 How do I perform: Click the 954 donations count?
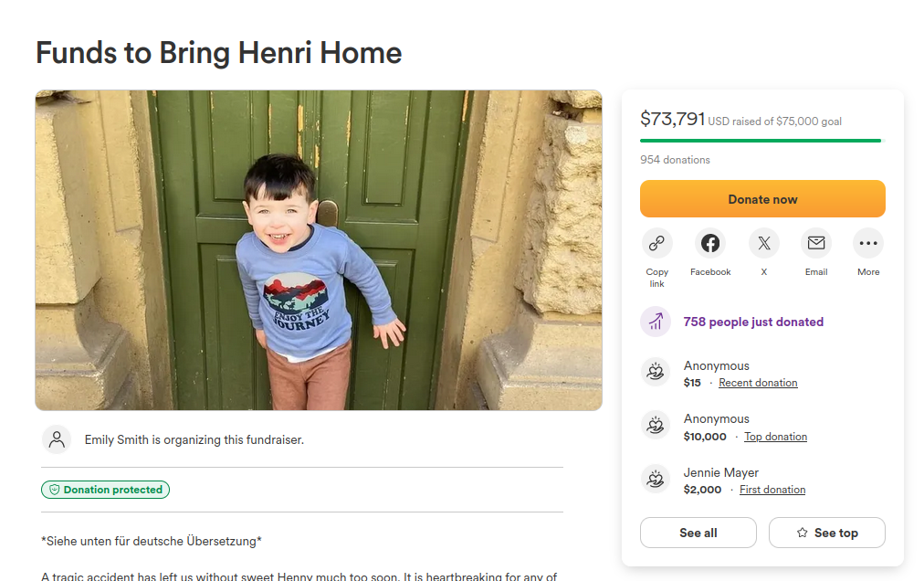tap(675, 160)
